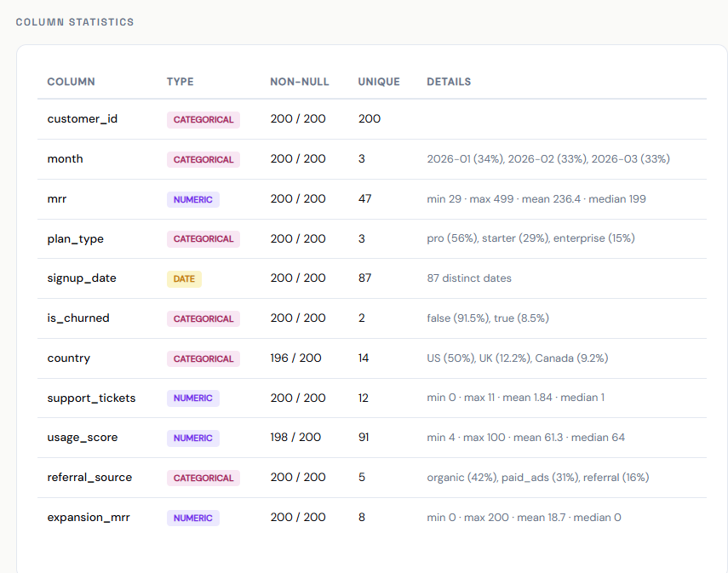Click the mrr min max mean details
728x573 pixels.
click(536, 198)
